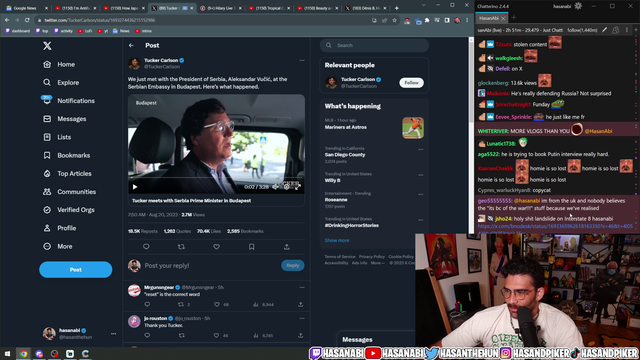The width and height of the screenshot is (640, 360).
Task: Open Profile page
Action: pyautogui.click(x=60, y=228)
